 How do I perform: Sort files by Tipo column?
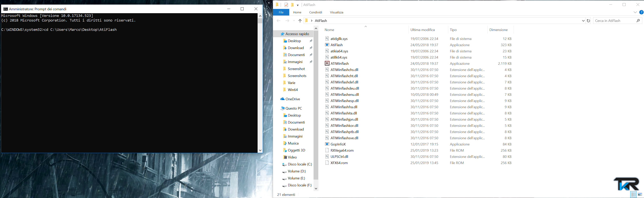[453, 30]
